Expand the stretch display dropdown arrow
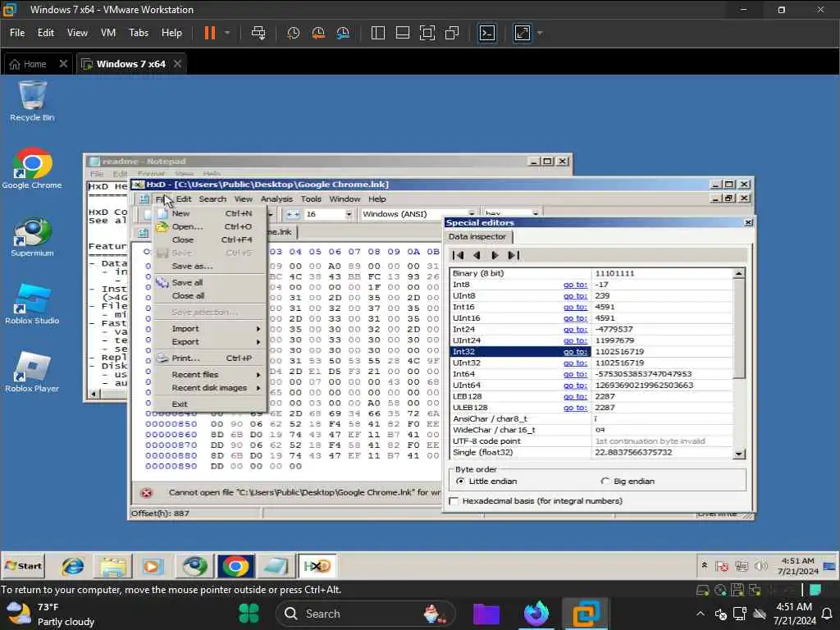840x630 pixels. point(540,33)
